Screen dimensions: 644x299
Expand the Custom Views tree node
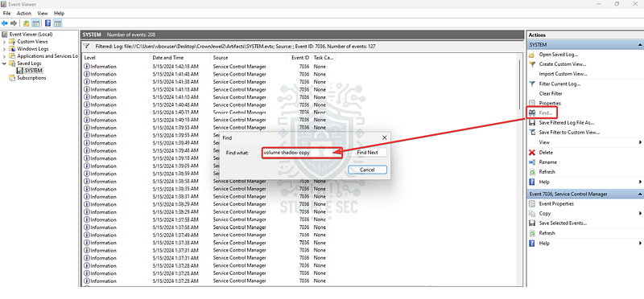pos(4,42)
